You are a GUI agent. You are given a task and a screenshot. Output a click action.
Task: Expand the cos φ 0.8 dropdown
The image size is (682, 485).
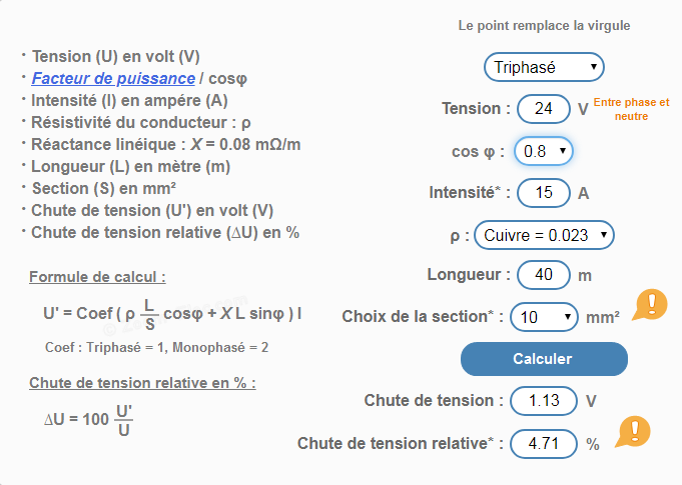(544, 151)
